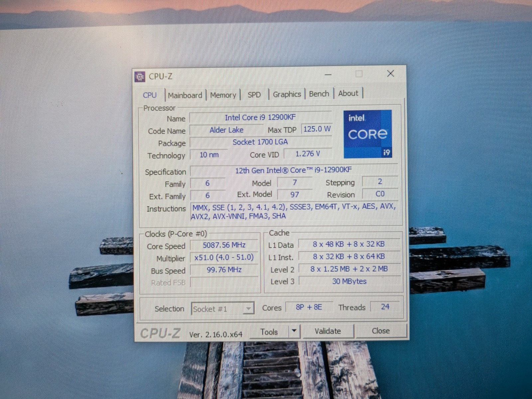Click the Revision value C0
Image resolution: width=532 pixels, height=399 pixels.
(x=380, y=194)
